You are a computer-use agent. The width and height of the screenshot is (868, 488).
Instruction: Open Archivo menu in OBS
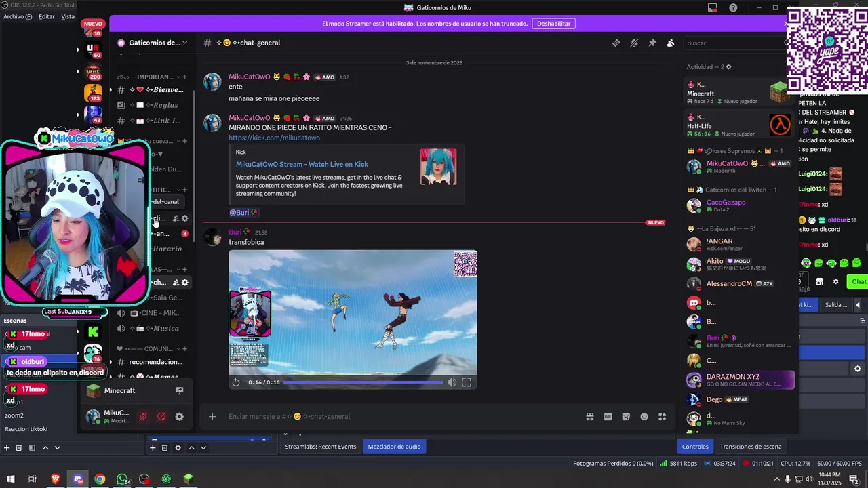(x=18, y=16)
